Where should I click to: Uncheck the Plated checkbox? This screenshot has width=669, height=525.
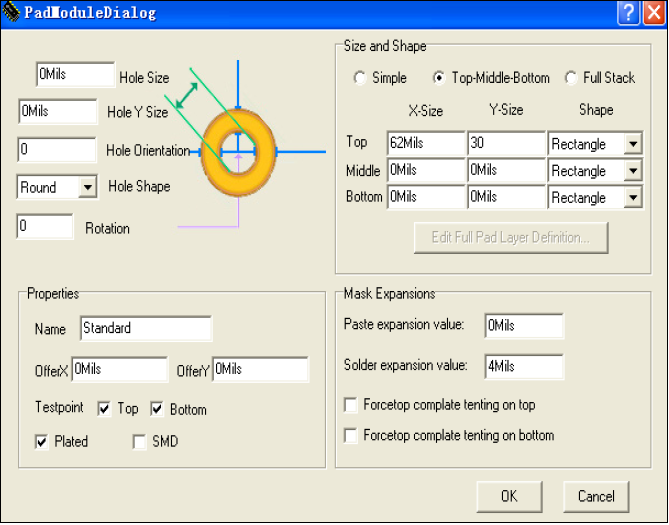pos(41,441)
